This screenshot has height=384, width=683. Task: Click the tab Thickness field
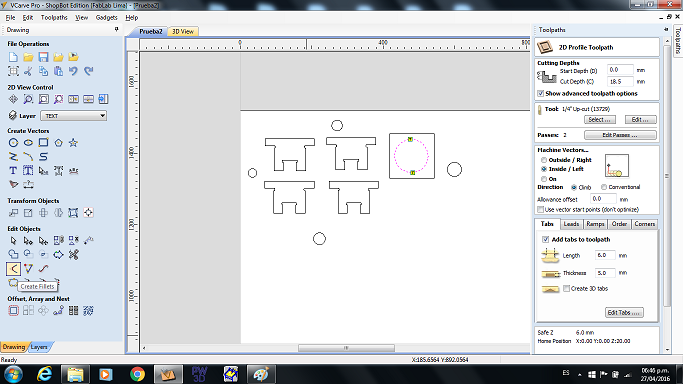click(605, 273)
